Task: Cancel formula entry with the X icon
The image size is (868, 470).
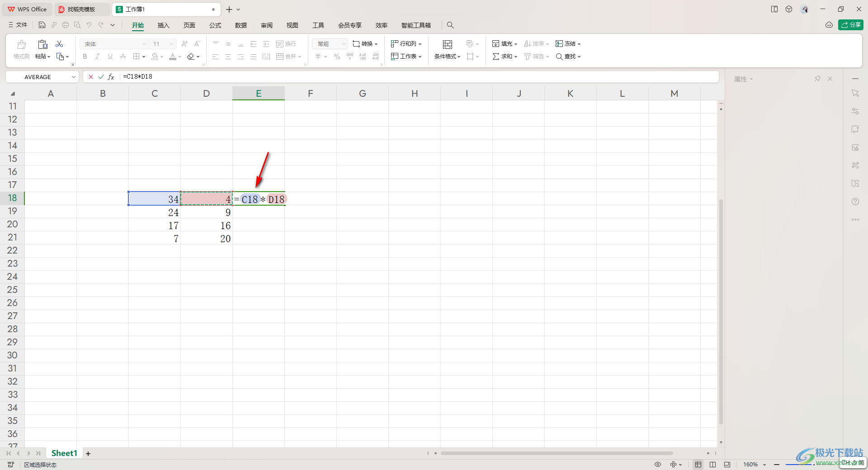Action: [x=91, y=77]
